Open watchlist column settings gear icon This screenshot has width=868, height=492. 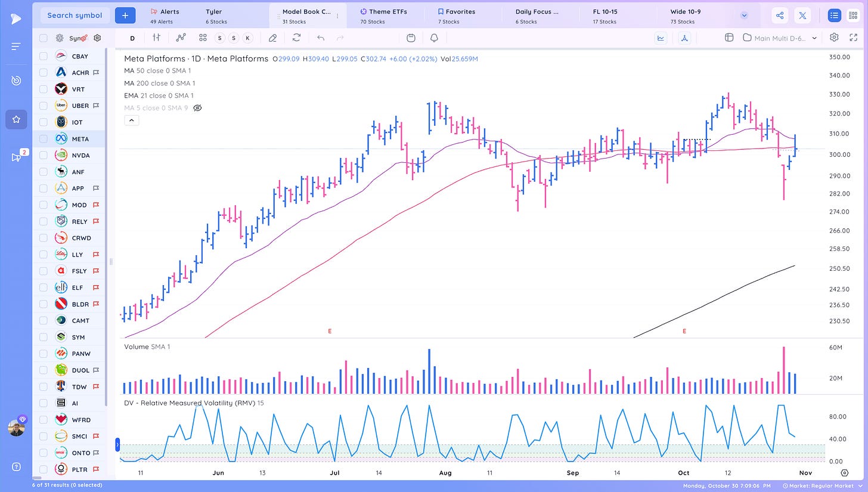tap(97, 38)
